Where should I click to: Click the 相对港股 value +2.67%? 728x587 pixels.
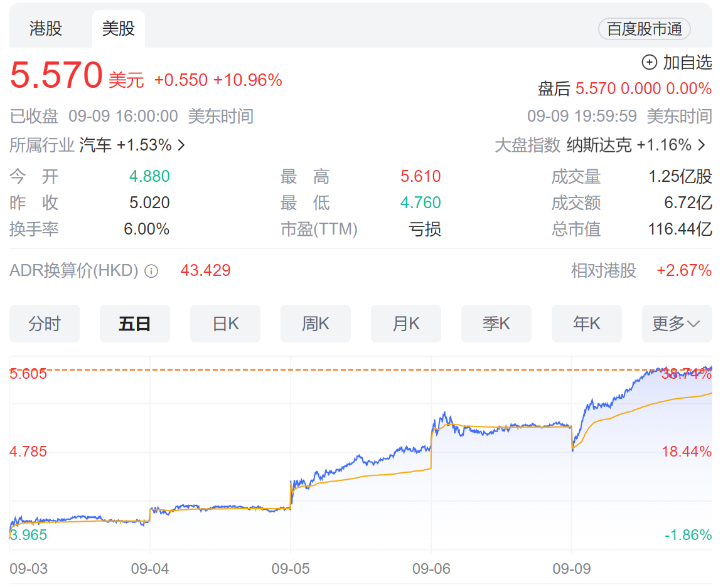(684, 270)
